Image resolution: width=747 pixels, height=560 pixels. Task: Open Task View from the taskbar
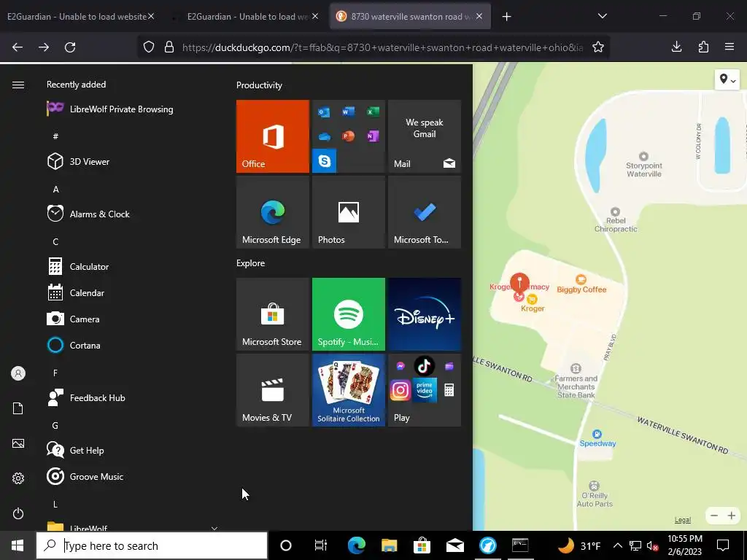[x=321, y=545]
